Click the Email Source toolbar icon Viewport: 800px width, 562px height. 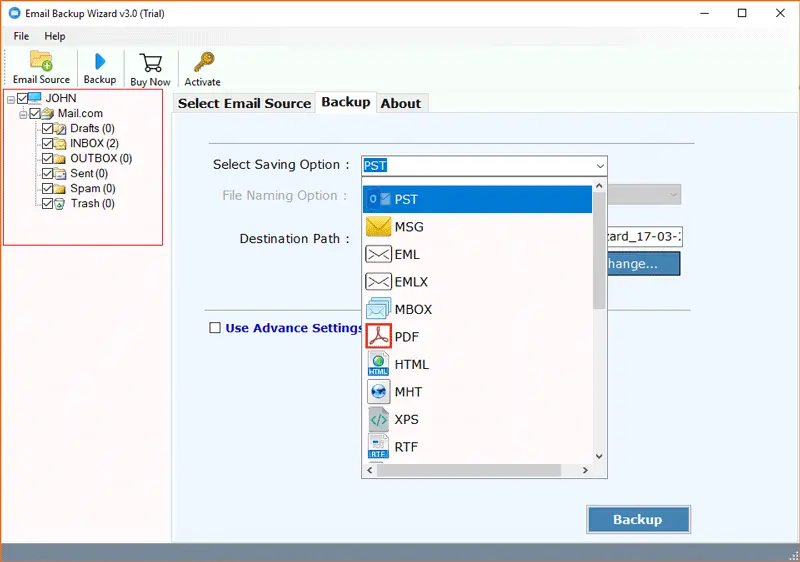click(41, 67)
